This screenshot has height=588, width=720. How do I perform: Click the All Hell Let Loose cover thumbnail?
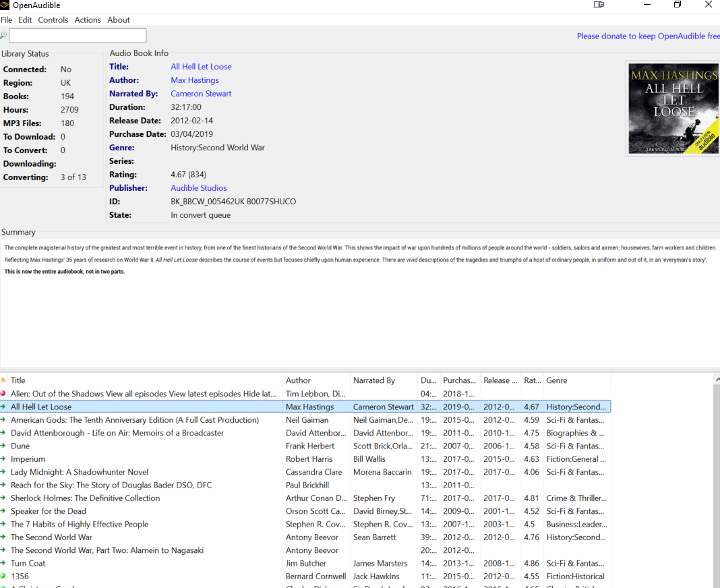click(x=673, y=109)
